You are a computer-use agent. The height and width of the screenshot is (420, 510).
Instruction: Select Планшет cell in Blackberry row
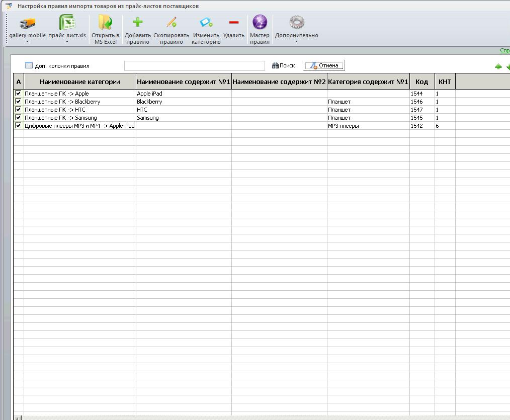tap(368, 102)
